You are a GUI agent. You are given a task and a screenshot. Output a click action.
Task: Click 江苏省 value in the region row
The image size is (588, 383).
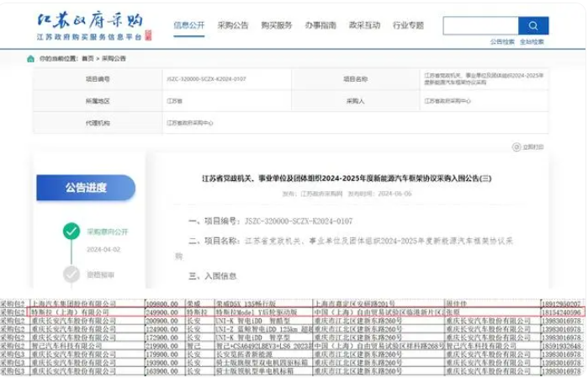point(174,101)
